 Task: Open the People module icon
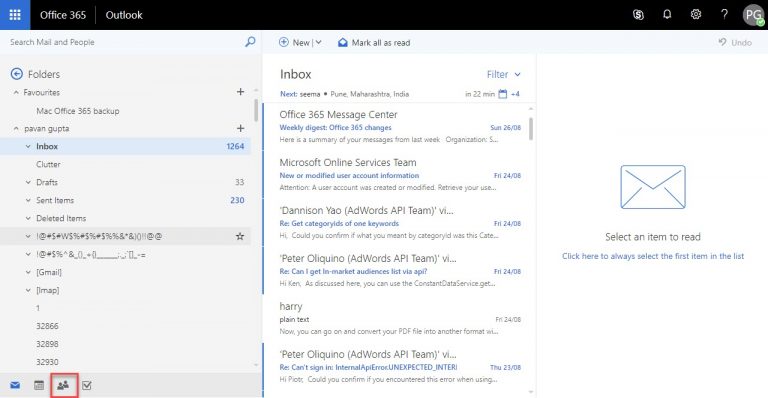pos(64,385)
